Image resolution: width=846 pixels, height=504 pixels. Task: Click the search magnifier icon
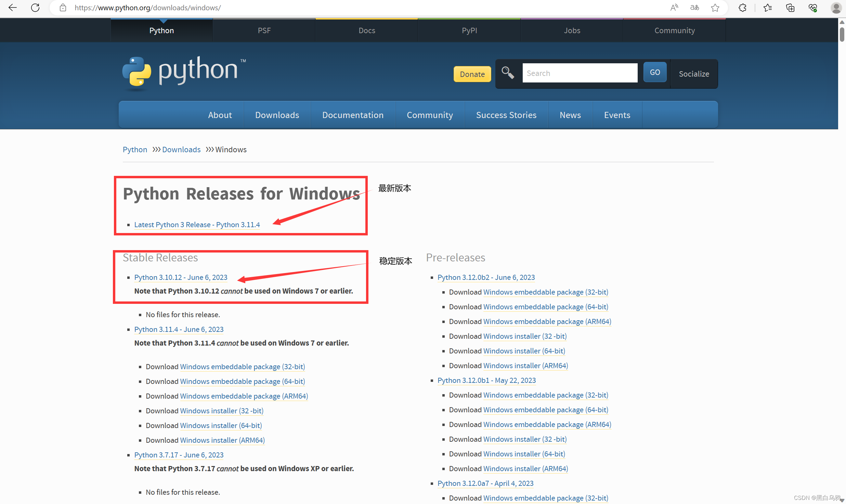coord(508,73)
